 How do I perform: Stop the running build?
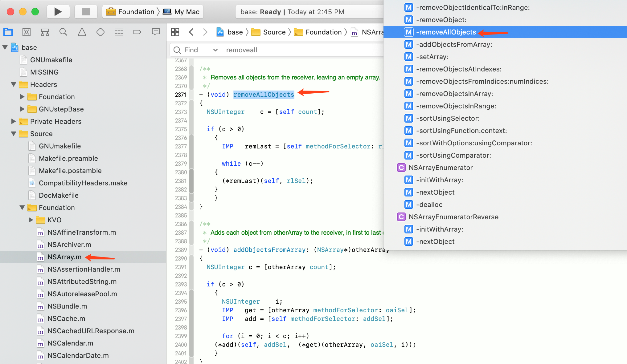click(x=86, y=12)
